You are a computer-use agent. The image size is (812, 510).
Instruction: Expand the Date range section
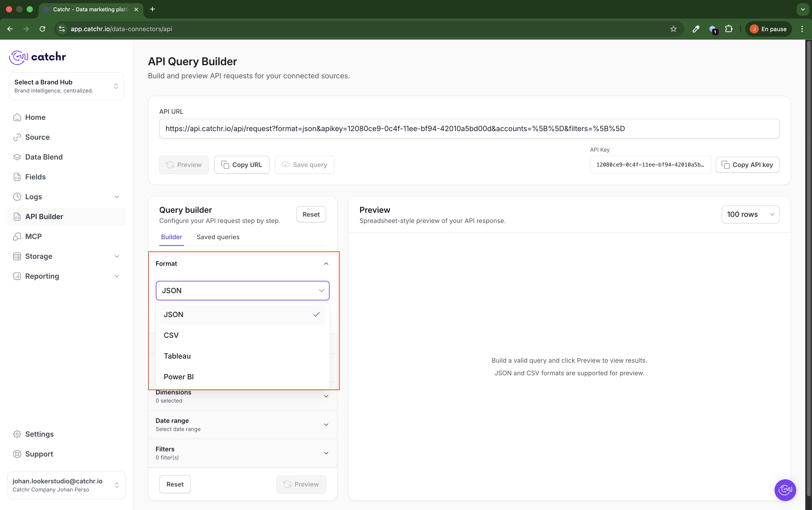point(326,425)
